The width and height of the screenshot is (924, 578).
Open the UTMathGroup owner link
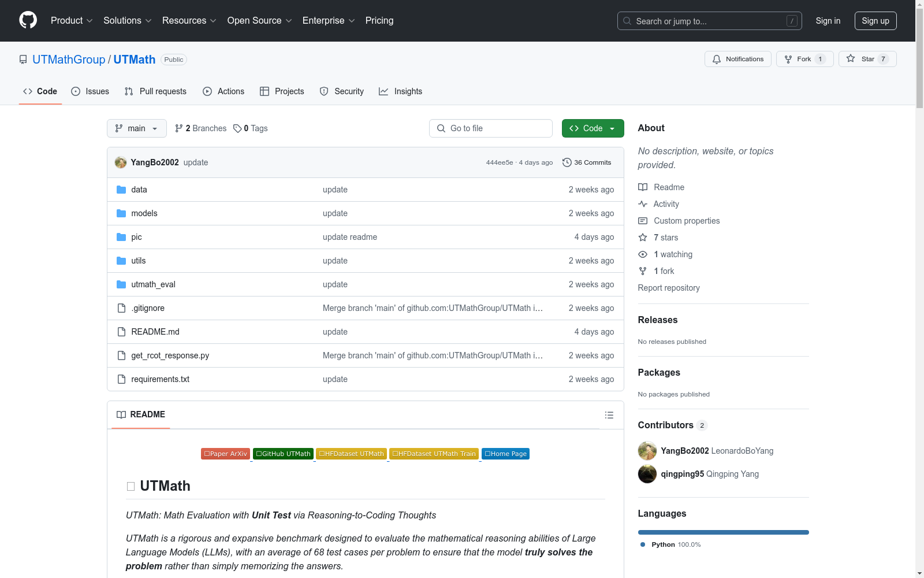pos(69,60)
